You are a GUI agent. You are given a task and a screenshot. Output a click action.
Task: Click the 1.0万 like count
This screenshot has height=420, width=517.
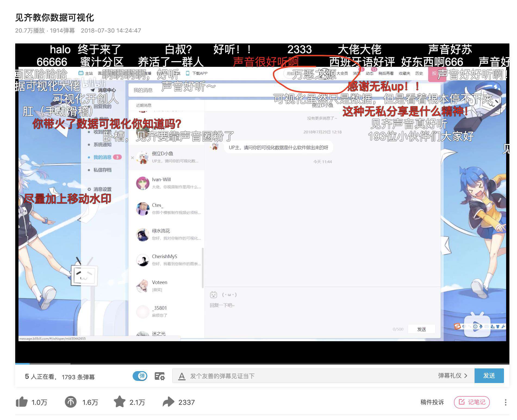[39, 402]
